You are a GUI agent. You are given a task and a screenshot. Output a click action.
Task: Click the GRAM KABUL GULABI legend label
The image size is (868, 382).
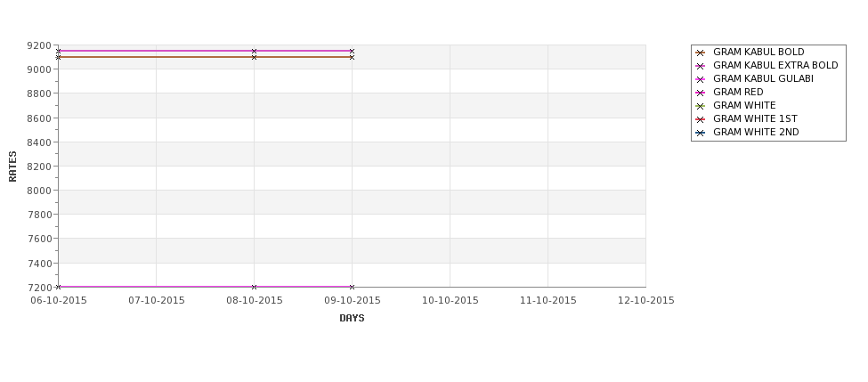pyautogui.click(x=763, y=78)
